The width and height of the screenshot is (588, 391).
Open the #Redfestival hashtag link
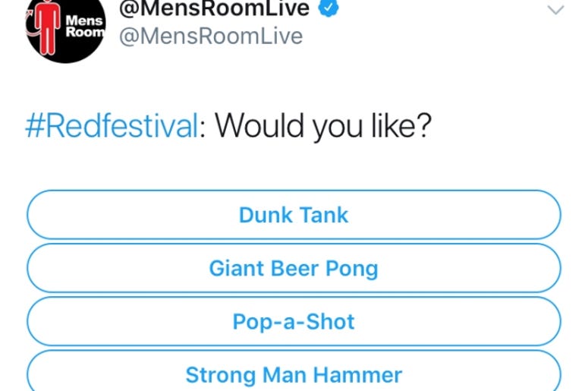(112, 126)
